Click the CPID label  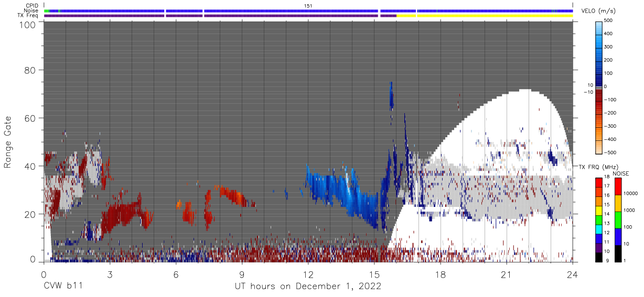[x=33, y=6]
